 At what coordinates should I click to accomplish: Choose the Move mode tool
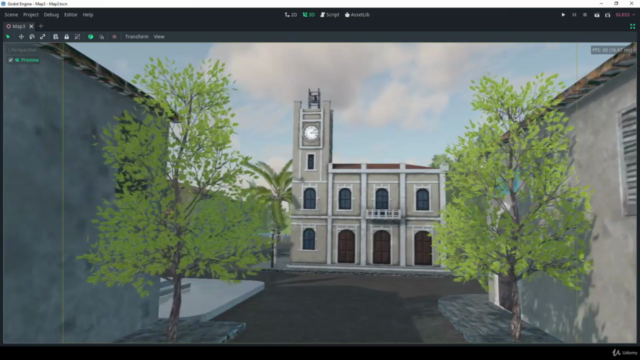click(21, 37)
